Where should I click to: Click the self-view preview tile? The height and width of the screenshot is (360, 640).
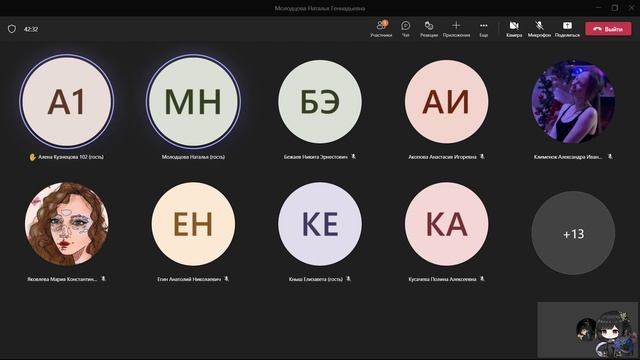pos(587,330)
